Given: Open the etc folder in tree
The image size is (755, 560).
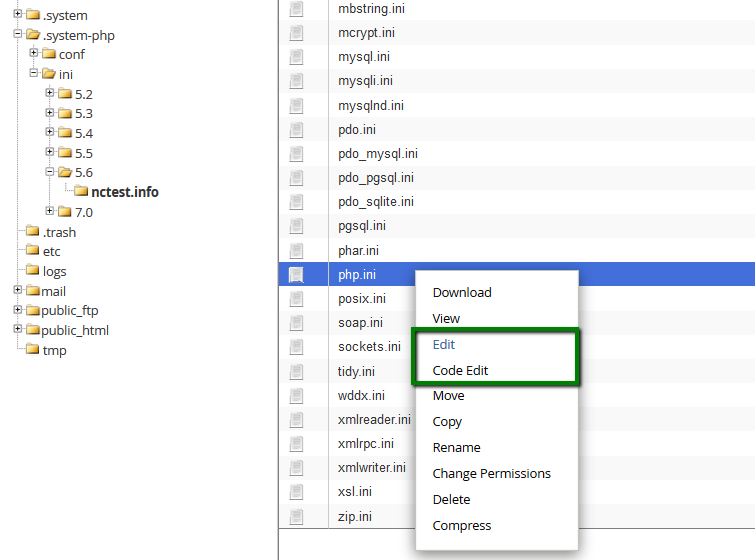Looking at the screenshot, I should 52,252.
